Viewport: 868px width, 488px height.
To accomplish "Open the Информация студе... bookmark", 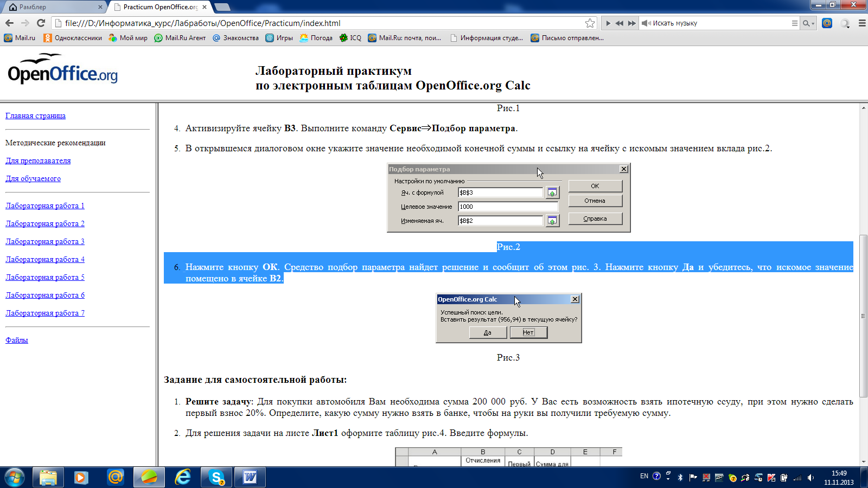I will click(486, 38).
